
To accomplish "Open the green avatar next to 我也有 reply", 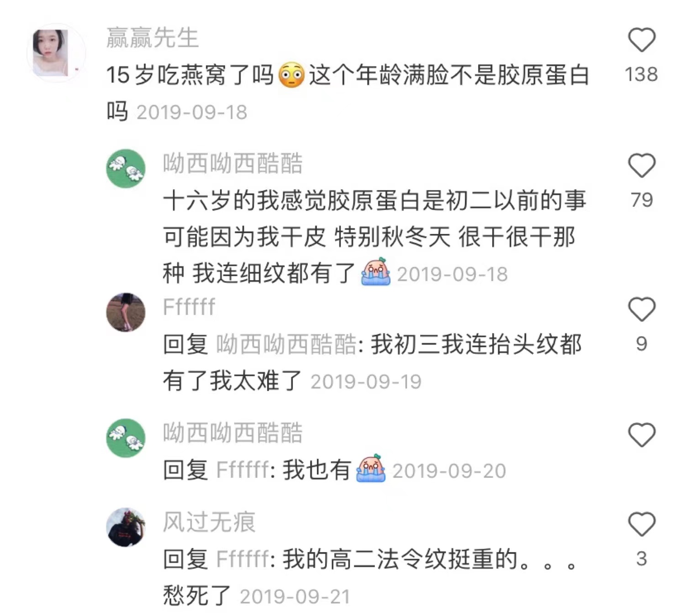I will (126, 438).
